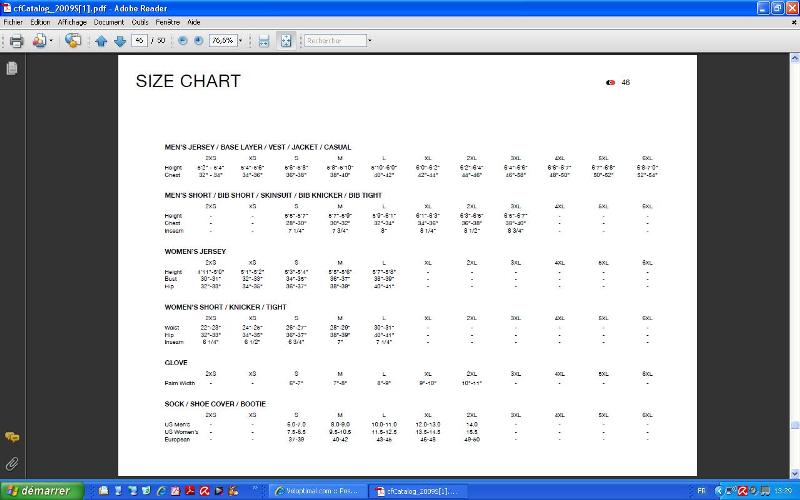This screenshot has width=800, height=500.
Task: Go to next page with down arrow
Action: (x=120, y=41)
